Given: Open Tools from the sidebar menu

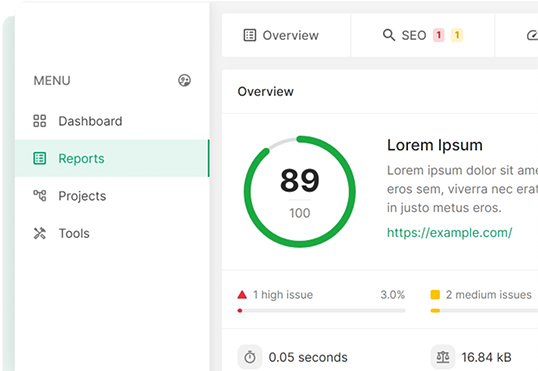Looking at the screenshot, I should point(112,233).
